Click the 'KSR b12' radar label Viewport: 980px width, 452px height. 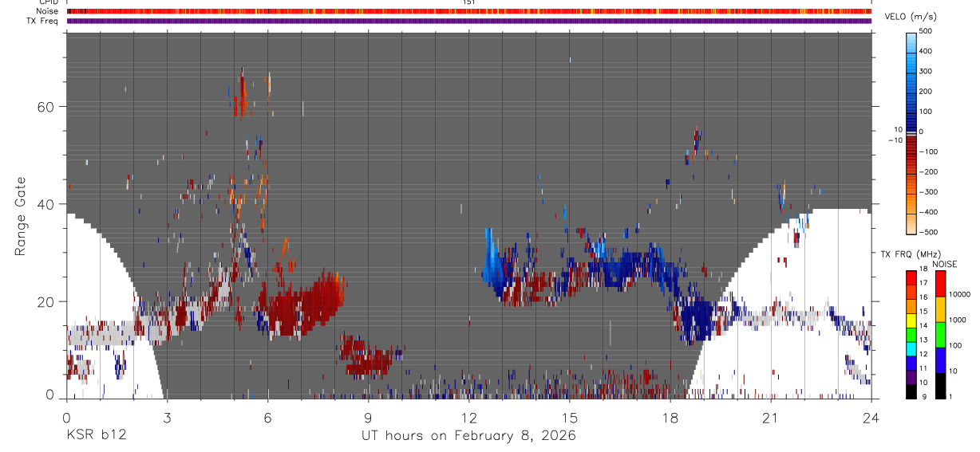pos(95,435)
